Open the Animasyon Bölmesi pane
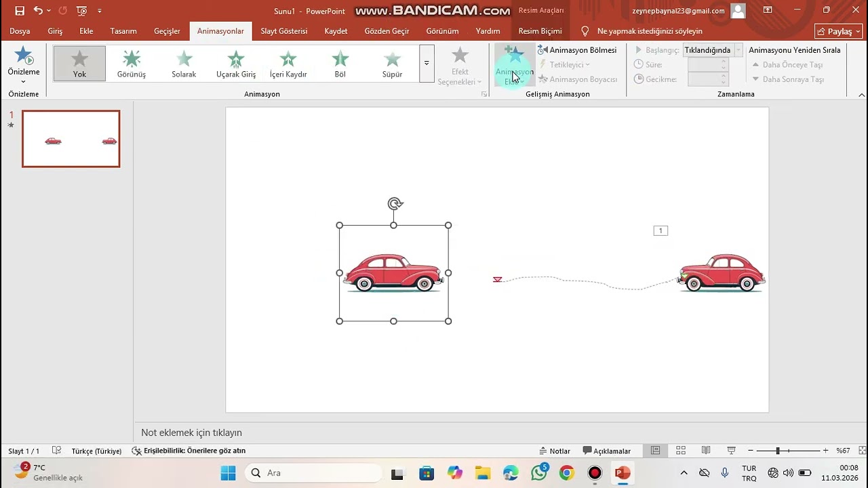Viewport: 868px width, 488px height. point(577,50)
